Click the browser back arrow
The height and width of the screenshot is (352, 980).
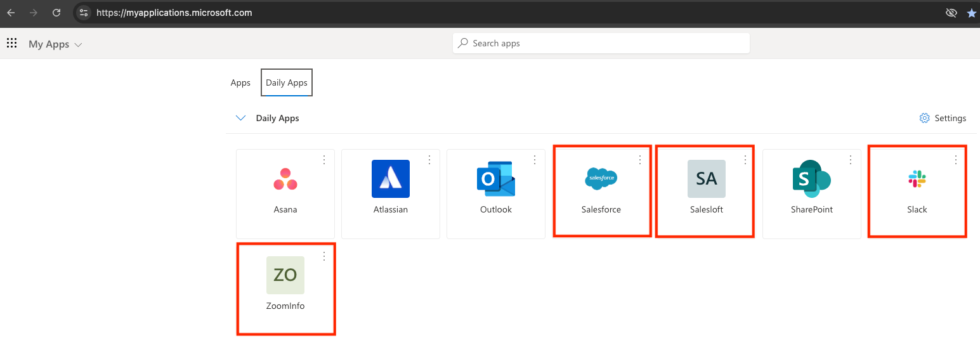click(x=11, y=12)
